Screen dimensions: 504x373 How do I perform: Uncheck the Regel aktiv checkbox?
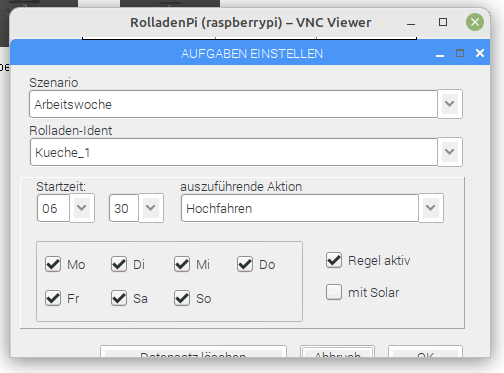(x=334, y=260)
